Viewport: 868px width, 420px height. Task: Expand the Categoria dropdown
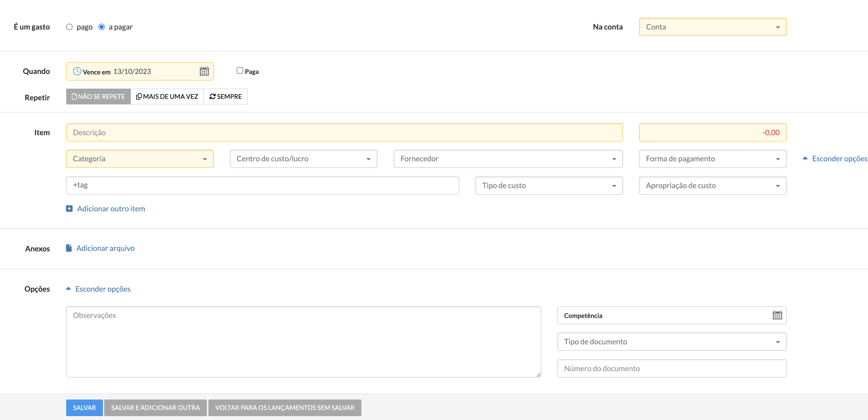pos(140,159)
